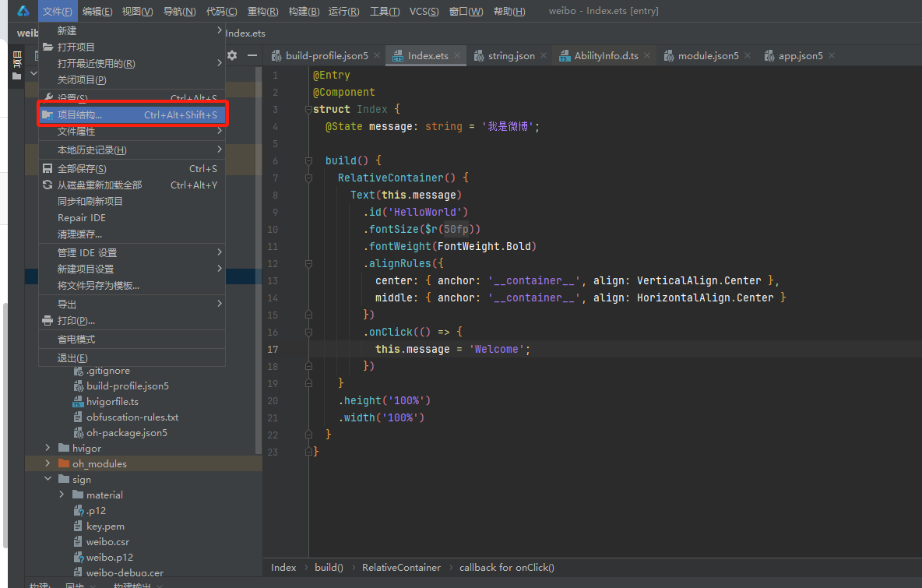Expand the oh_modules folder
Screen dimensions: 922x588
[x=48, y=463]
